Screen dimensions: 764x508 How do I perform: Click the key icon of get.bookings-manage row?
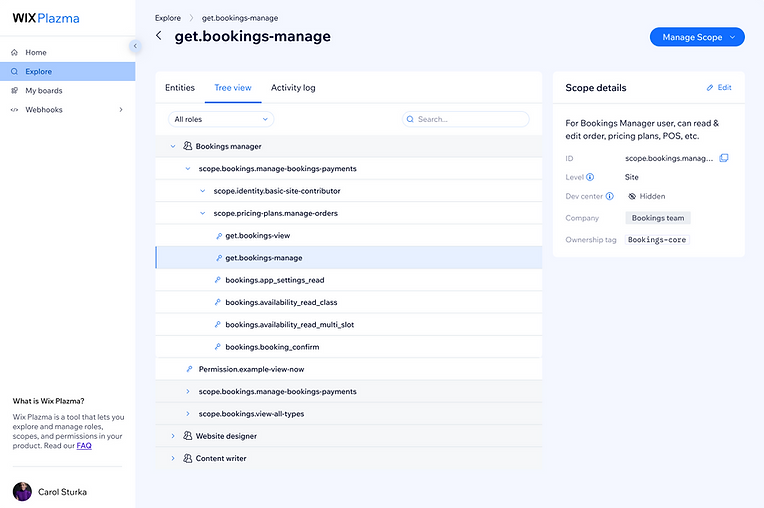219,258
